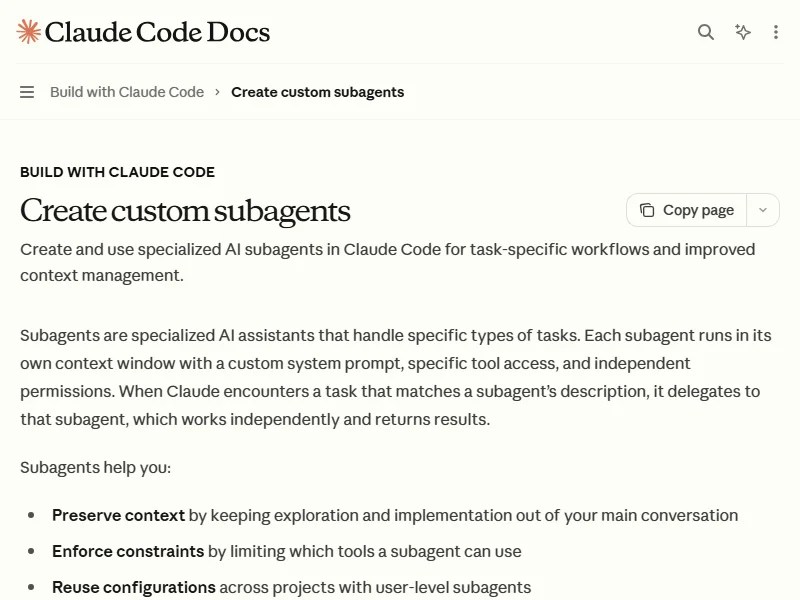The image size is (800, 600).
Task: Open the three-dot more options menu
Action: [x=776, y=32]
